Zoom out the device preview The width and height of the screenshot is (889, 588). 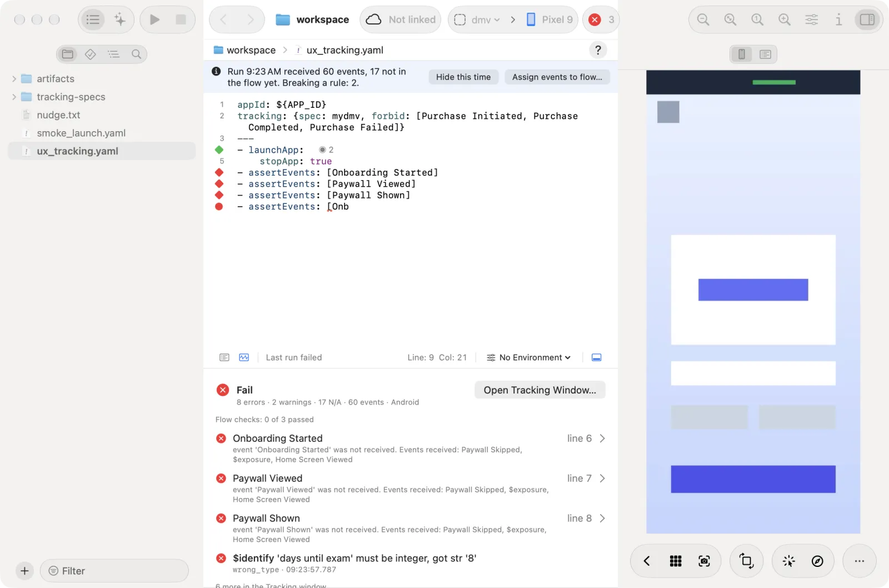[x=703, y=19]
